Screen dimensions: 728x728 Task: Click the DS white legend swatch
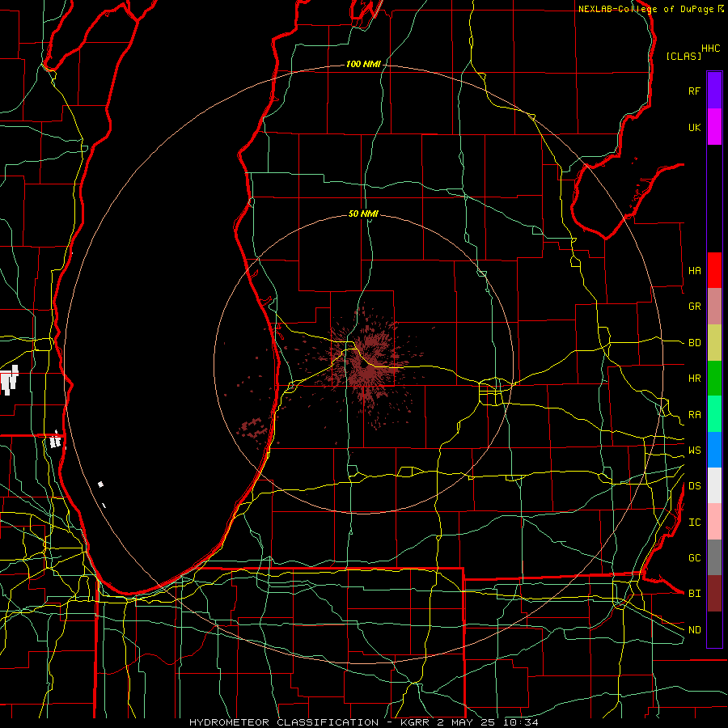(x=714, y=485)
